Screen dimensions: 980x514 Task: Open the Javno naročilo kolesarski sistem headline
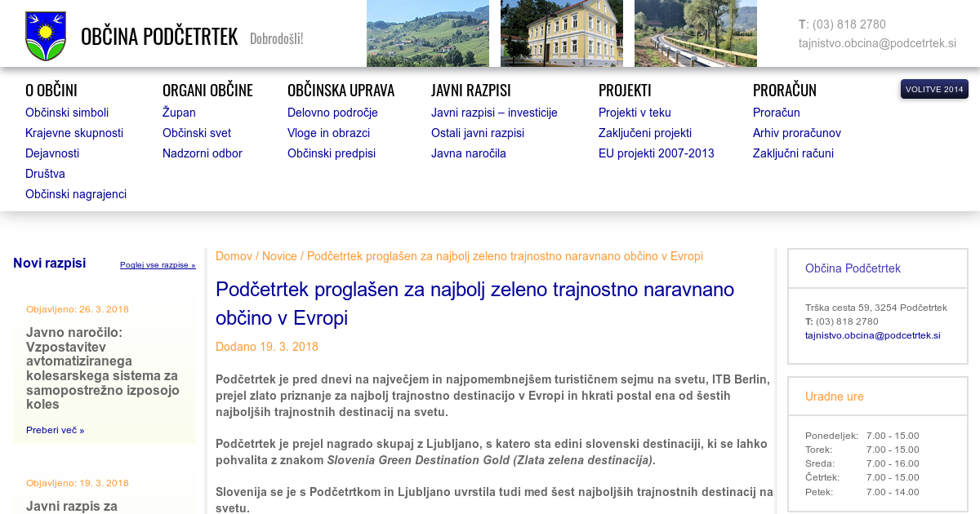click(102, 368)
